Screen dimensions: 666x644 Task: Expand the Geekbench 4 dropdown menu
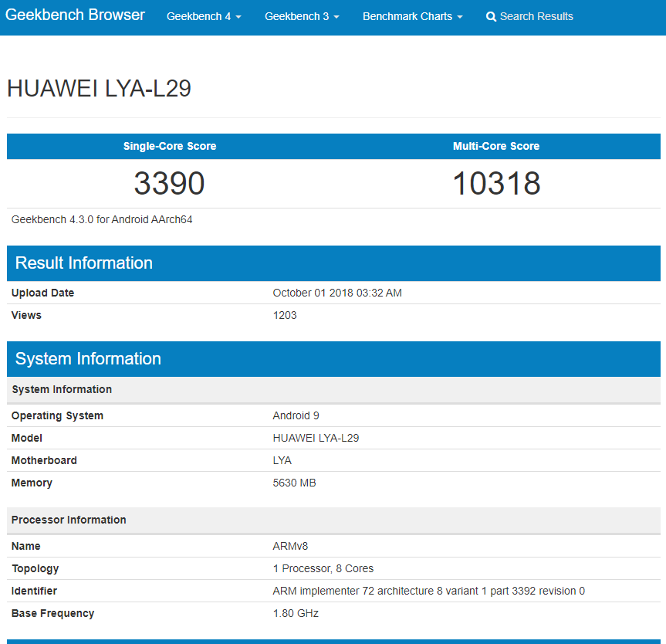click(204, 16)
